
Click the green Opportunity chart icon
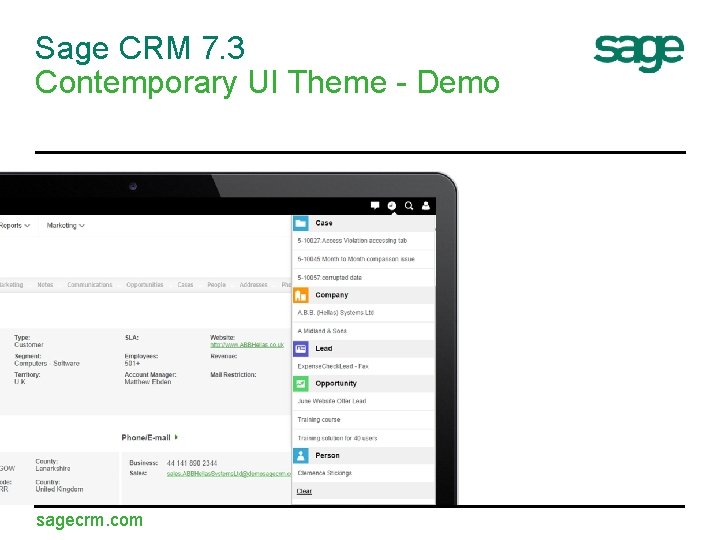coord(301,383)
